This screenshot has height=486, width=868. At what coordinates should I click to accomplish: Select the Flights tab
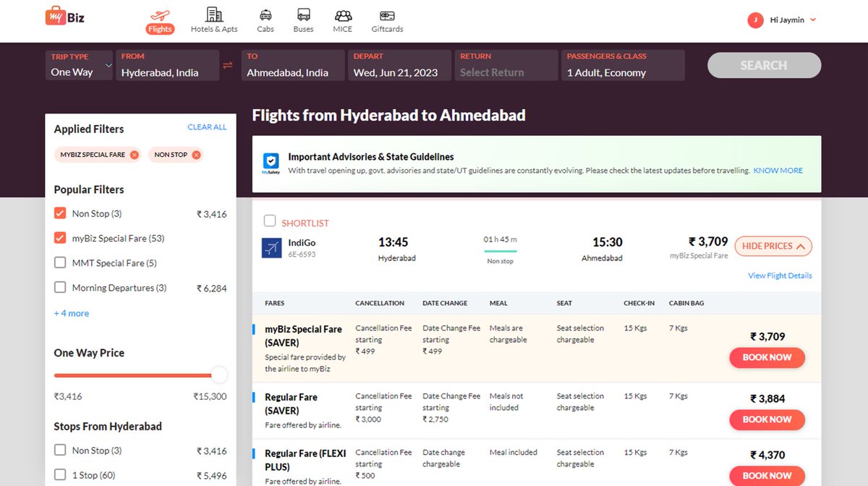159,20
